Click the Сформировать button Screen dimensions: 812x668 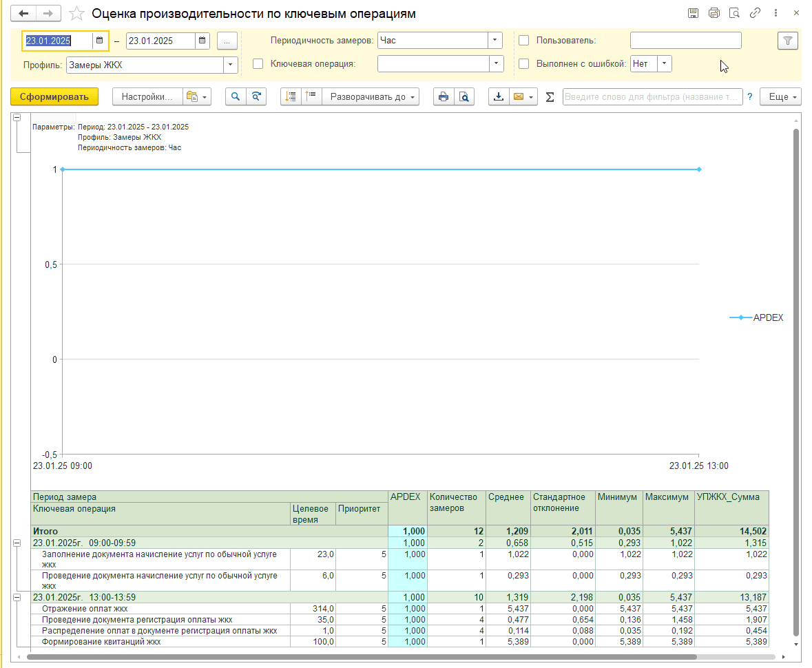coord(54,97)
